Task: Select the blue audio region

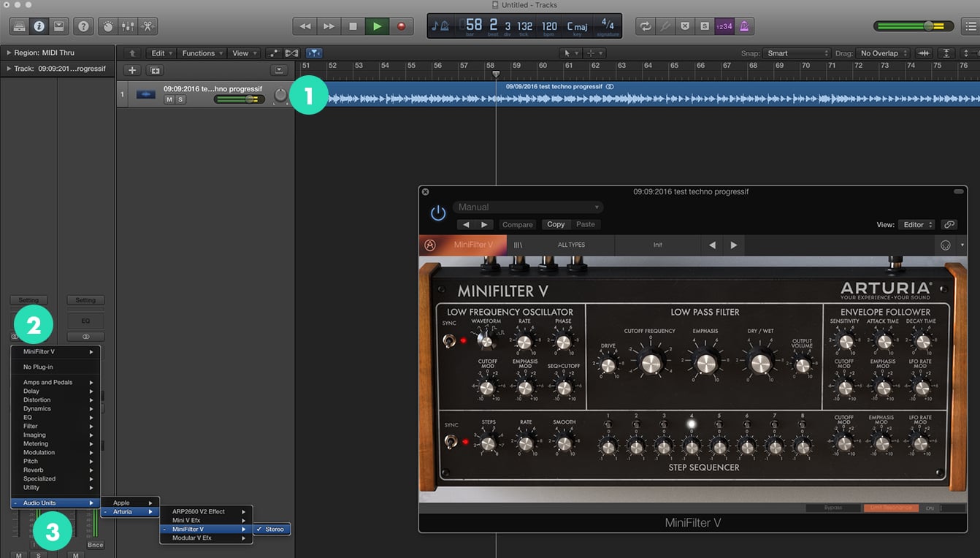Action: click(638, 93)
